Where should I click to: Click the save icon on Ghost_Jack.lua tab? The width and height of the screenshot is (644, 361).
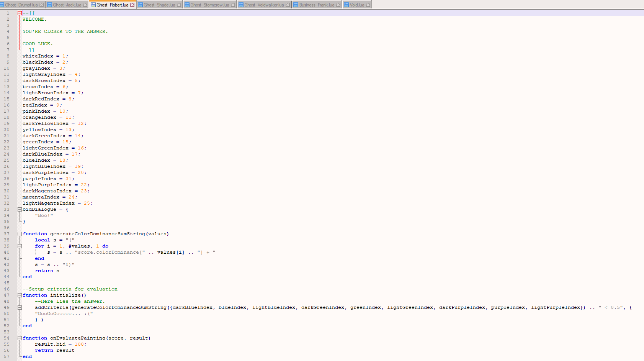(49, 5)
